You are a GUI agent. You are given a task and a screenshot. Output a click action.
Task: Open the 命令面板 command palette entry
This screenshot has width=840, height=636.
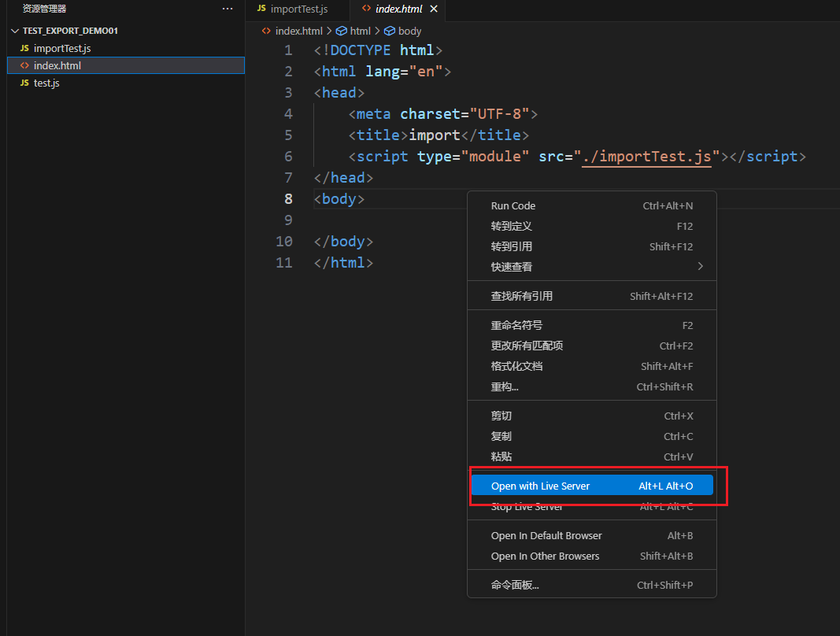(515, 585)
